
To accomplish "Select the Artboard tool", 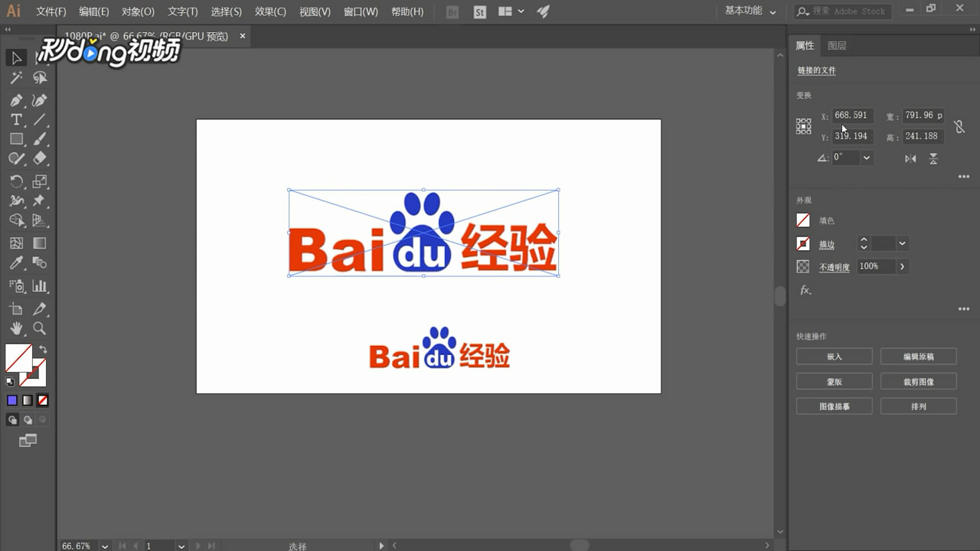I will pos(16,309).
